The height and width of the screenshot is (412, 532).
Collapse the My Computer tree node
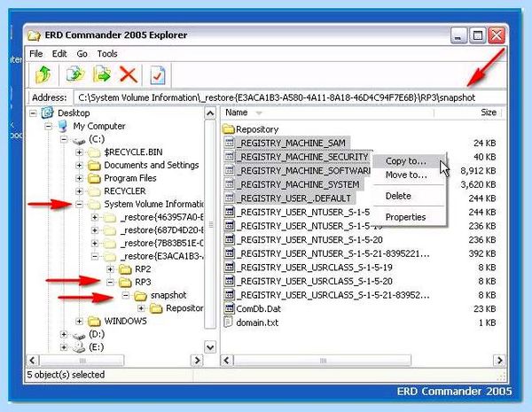tap(49, 127)
